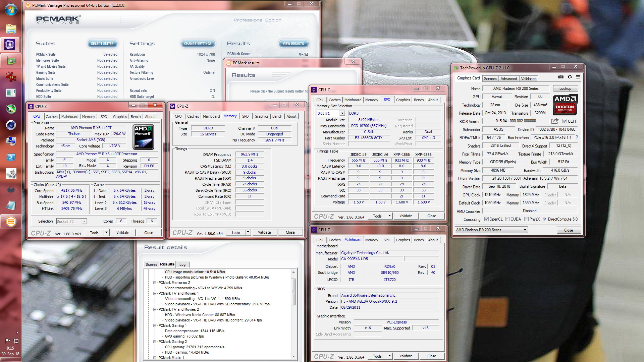Image resolution: width=644 pixels, height=362 pixels.
Task: Open the Action Center flag tray icon
Action: [x=8, y=341]
